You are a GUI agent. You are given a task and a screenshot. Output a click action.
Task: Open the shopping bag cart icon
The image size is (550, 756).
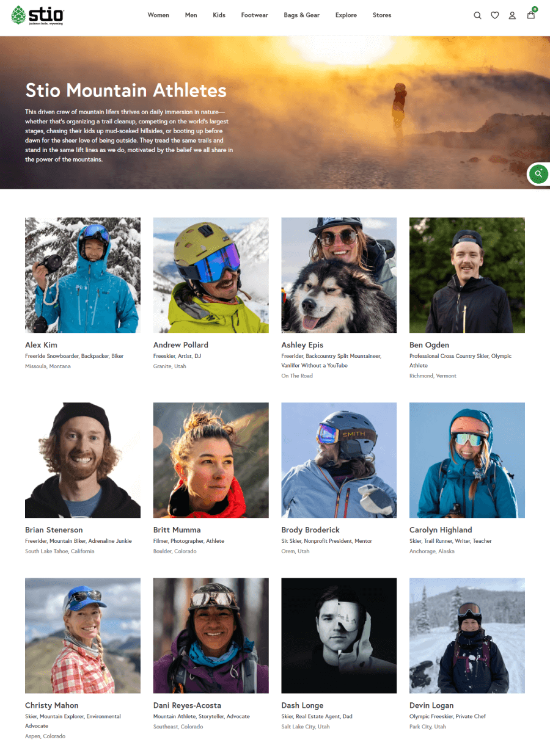click(x=531, y=14)
